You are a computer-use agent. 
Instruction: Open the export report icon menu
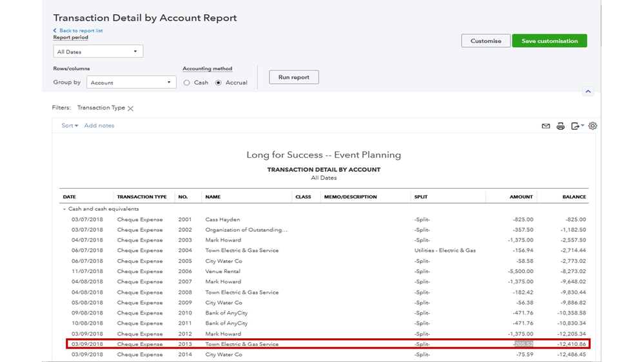577,126
